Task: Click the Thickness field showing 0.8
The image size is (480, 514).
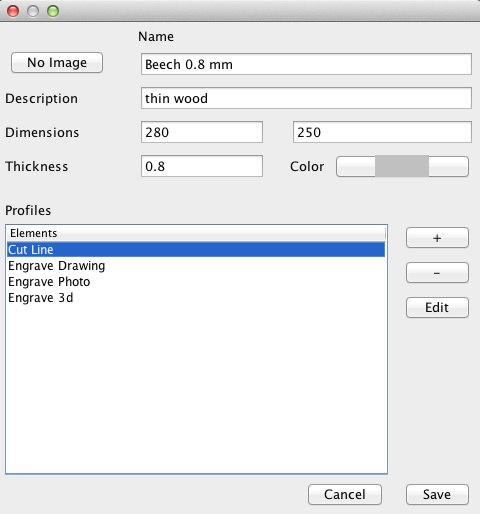Action: coord(202,166)
